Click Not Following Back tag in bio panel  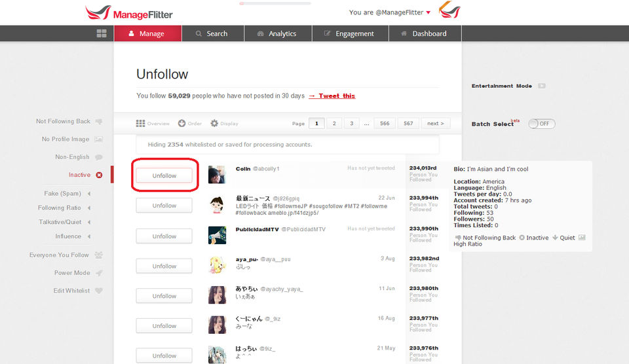(x=486, y=238)
